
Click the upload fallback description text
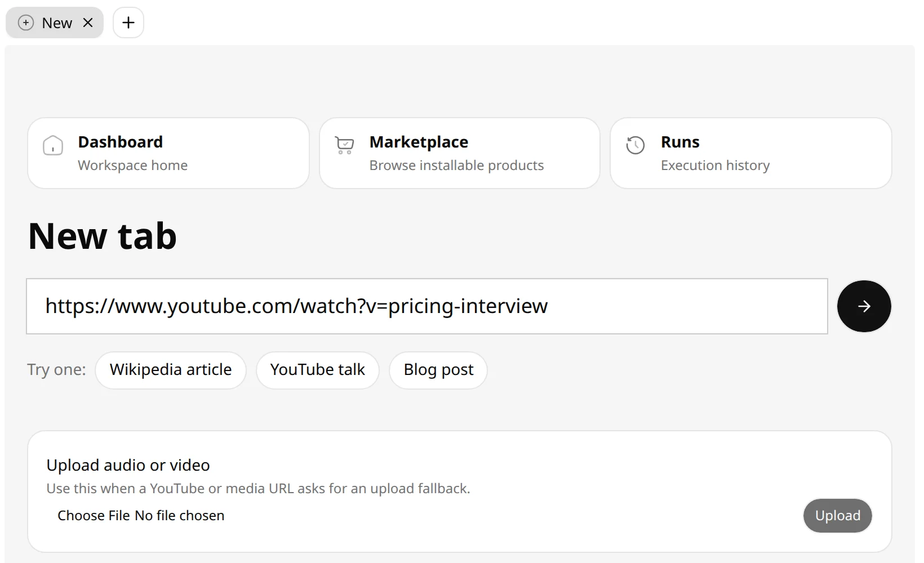258,489
